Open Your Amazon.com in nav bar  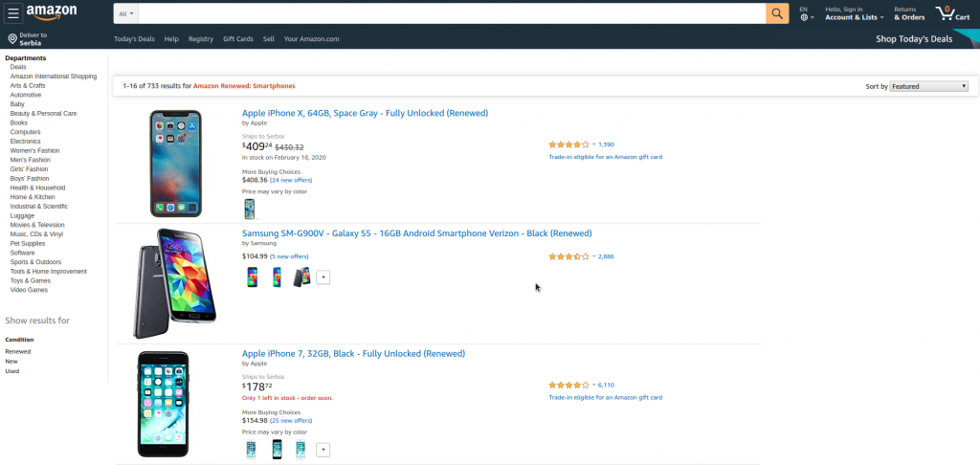coord(311,38)
